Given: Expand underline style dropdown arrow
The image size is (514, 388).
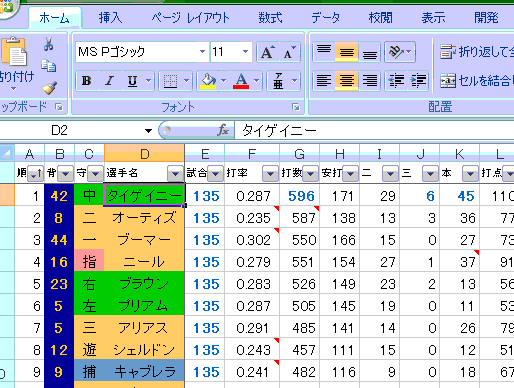Looking at the screenshot, I should click(x=148, y=81).
